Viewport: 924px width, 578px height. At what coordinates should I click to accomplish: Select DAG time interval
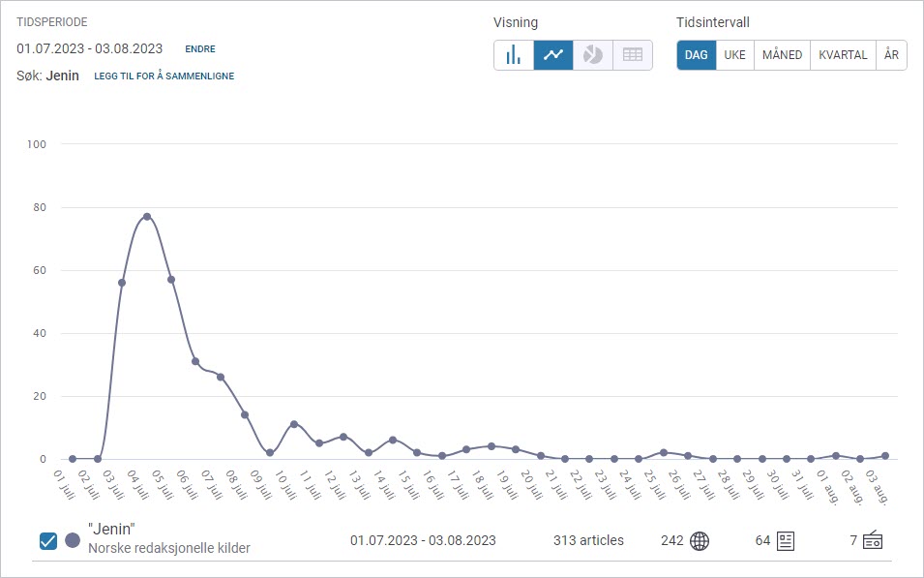click(697, 55)
